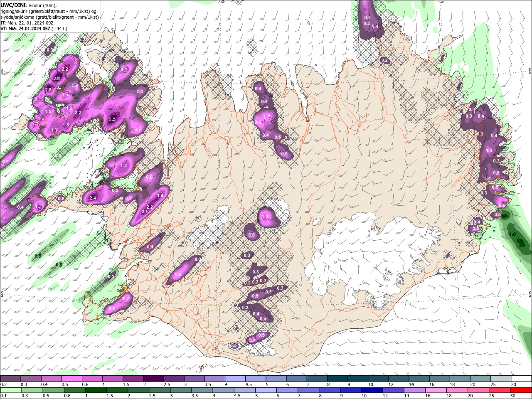Click the '2.9' precipitation value on the map

(x=57, y=79)
